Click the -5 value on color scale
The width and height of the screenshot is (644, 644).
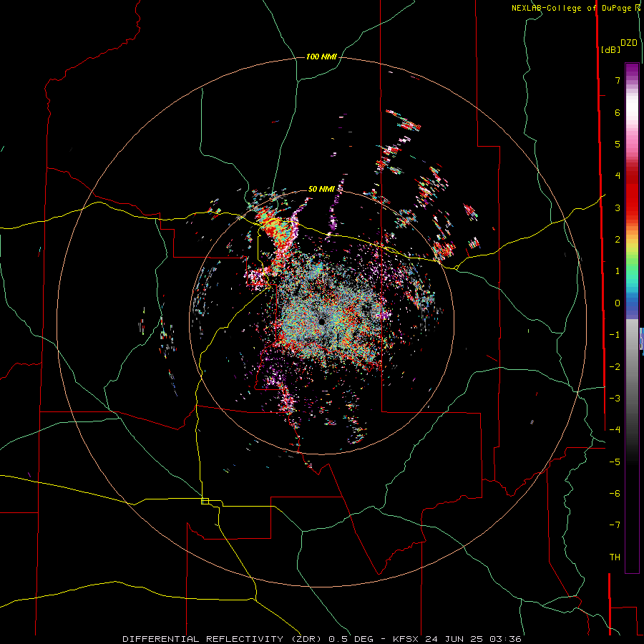coord(615,462)
